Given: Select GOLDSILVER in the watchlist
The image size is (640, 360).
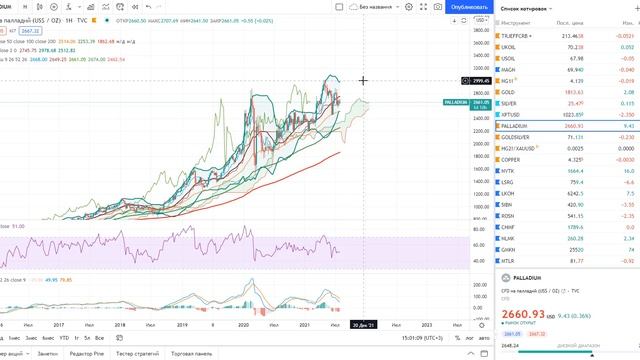Looking at the screenshot, I should (567, 137).
